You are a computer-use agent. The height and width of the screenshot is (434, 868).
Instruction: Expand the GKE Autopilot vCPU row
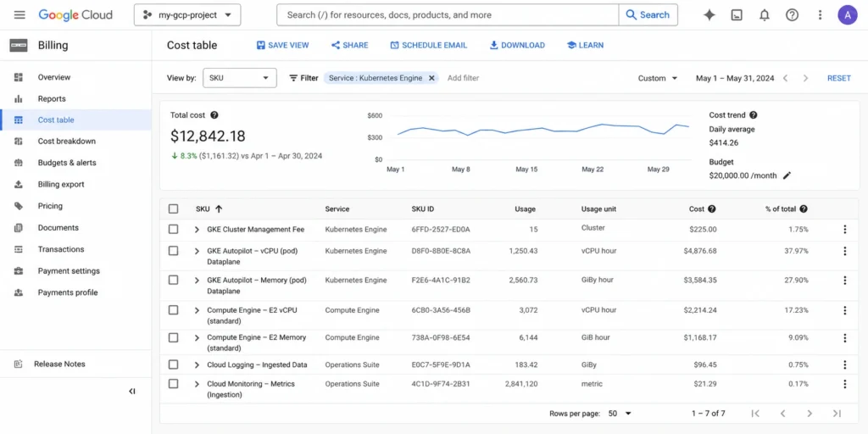(197, 251)
